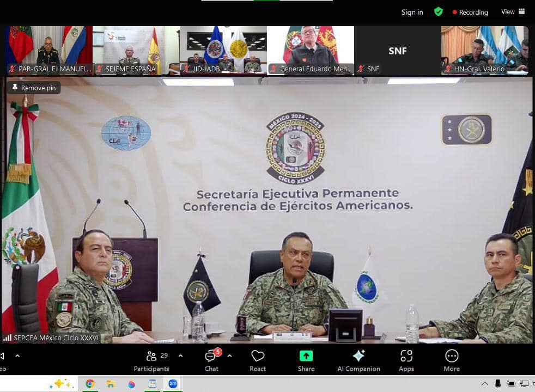Screen dimensions: 535x392
Task: Expand the Chat options caret
Action: coord(229,356)
